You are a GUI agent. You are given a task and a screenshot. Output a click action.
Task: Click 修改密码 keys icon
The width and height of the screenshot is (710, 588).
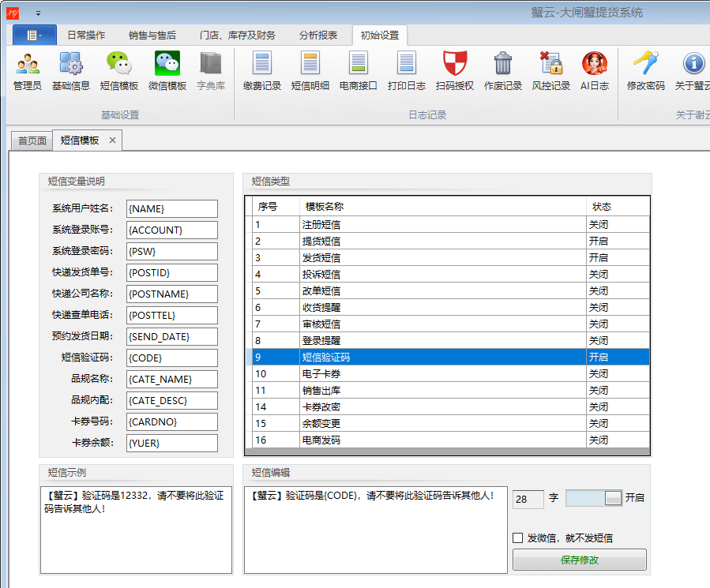(x=646, y=71)
